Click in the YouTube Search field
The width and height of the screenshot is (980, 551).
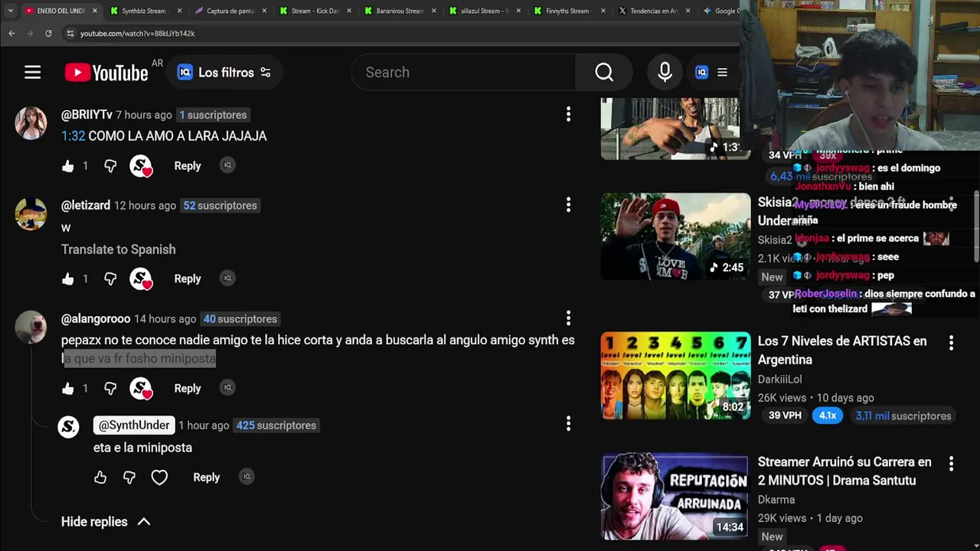[x=463, y=72]
